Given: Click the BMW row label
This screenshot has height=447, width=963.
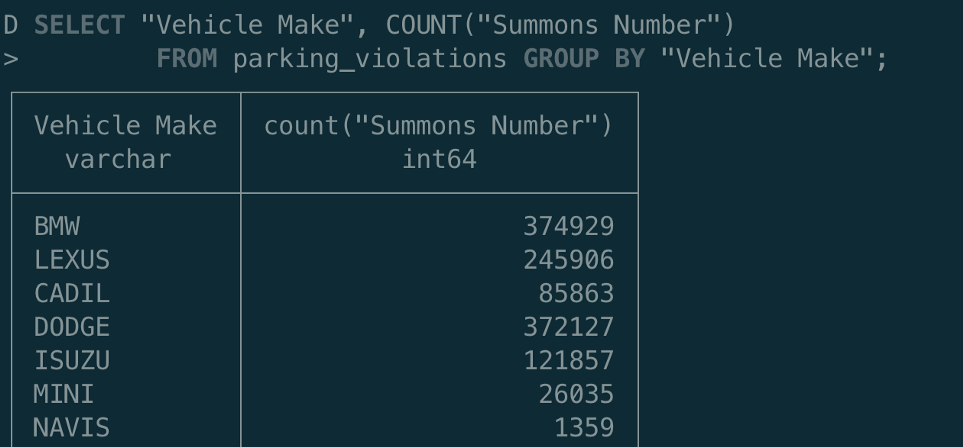Looking at the screenshot, I should [57, 227].
